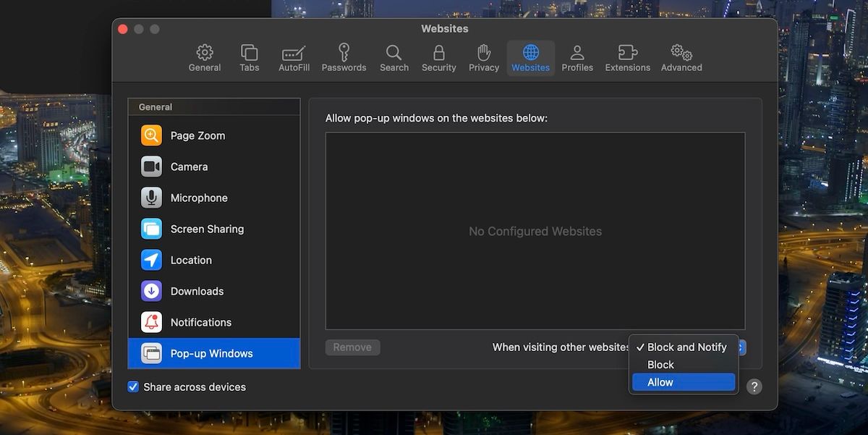
Task: Click the Remove button
Action: point(352,347)
